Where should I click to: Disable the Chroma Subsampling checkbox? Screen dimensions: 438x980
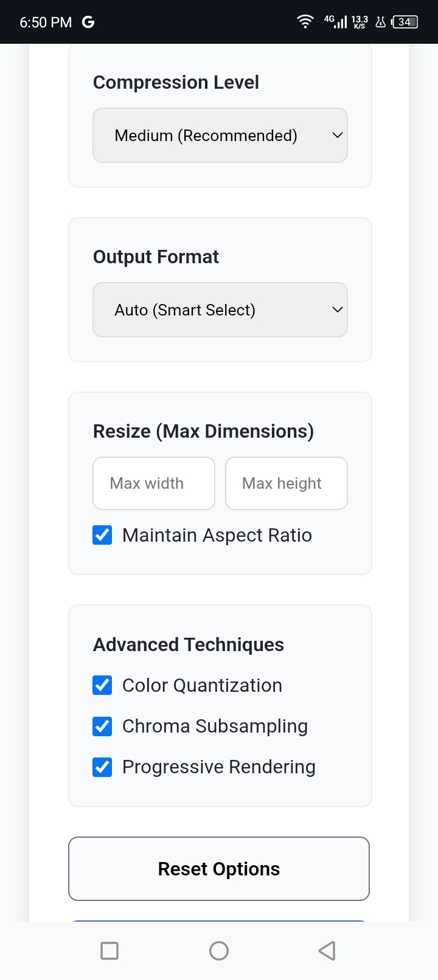[102, 726]
